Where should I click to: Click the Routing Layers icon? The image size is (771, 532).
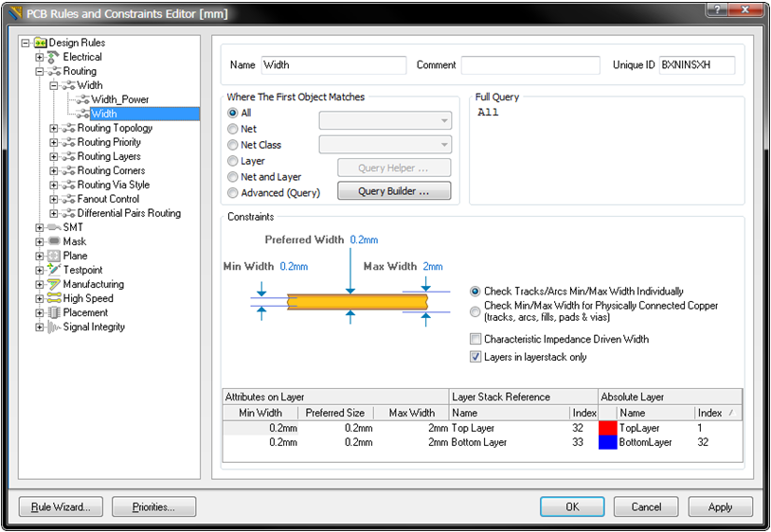(x=68, y=157)
